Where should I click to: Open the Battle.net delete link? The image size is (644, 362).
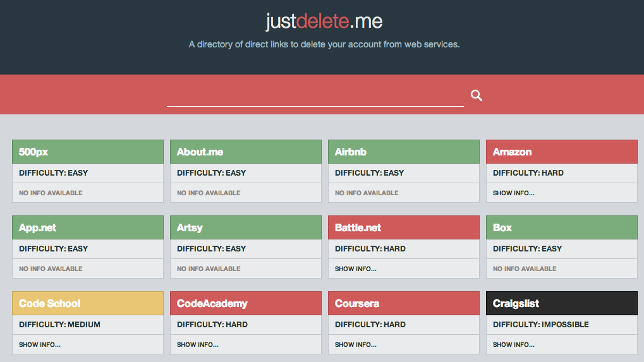[358, 227]
